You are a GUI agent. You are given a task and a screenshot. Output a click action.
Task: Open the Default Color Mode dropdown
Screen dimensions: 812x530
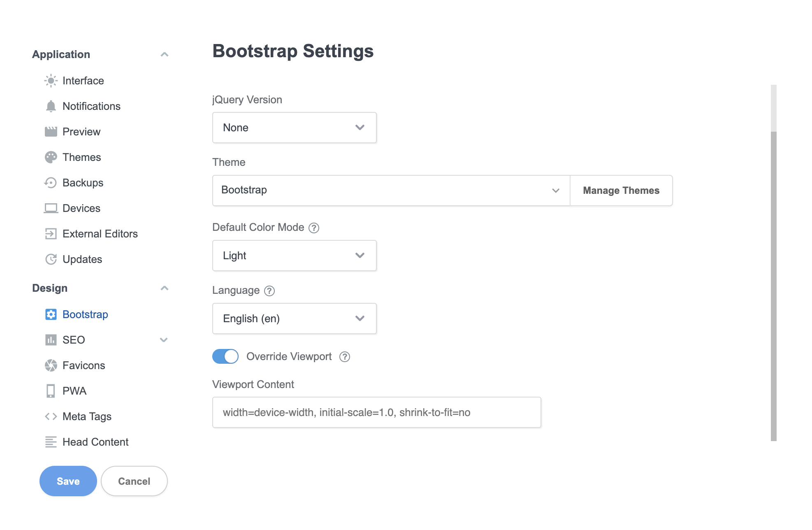point(294,256)
